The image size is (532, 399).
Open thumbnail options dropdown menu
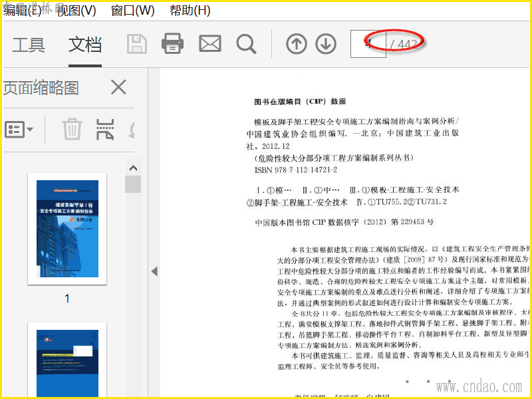click(x=19, y=129)
